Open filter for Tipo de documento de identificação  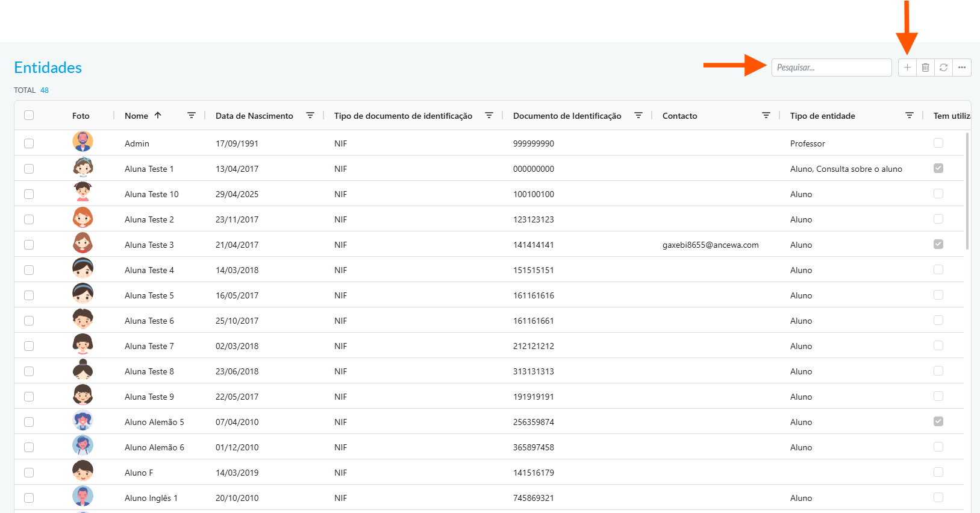point(489,115)
